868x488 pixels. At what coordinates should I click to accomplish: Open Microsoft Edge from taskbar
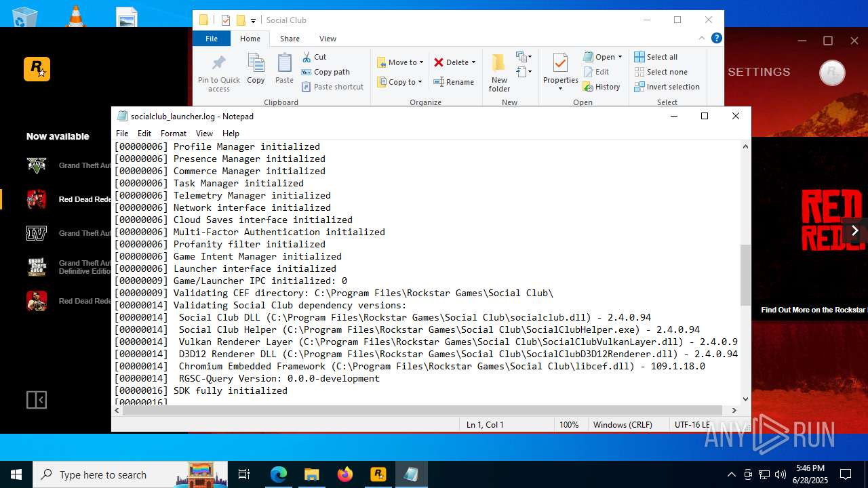coord(279,474)
